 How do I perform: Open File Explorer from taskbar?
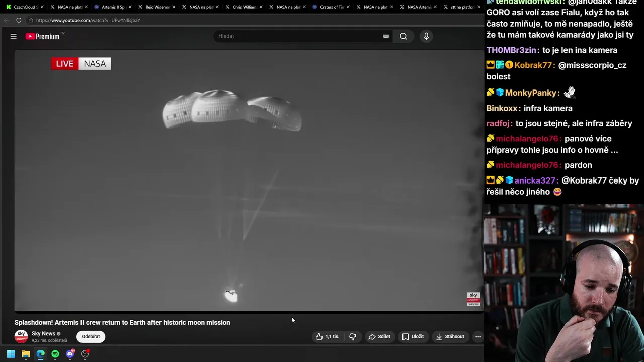[26, 354]
